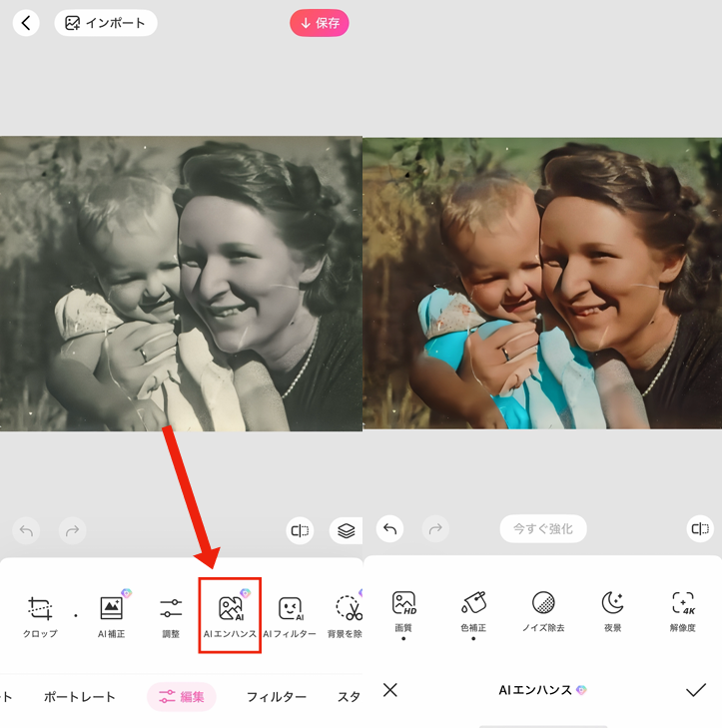722x728 pixels.
Task: Open the インポート import button
Action: [106, 22]
